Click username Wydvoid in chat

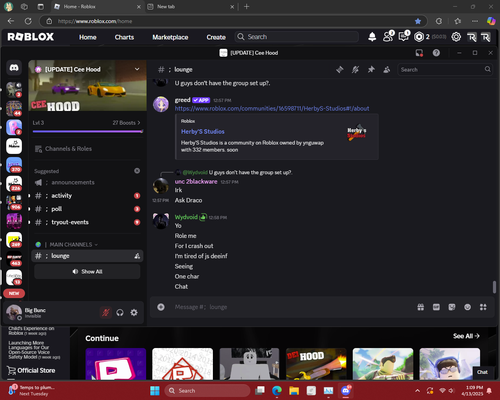point(186,217)
